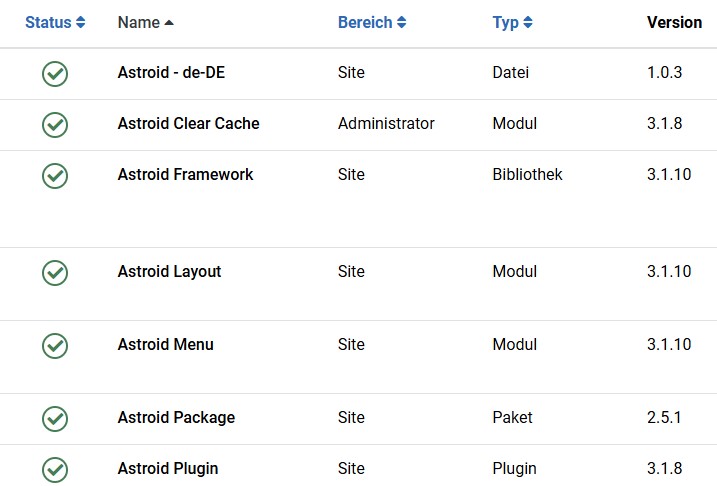Click the Astroid Plugin status checkmark
The width and height of the screenshot is (717, 486).
[x=55, y=470]
